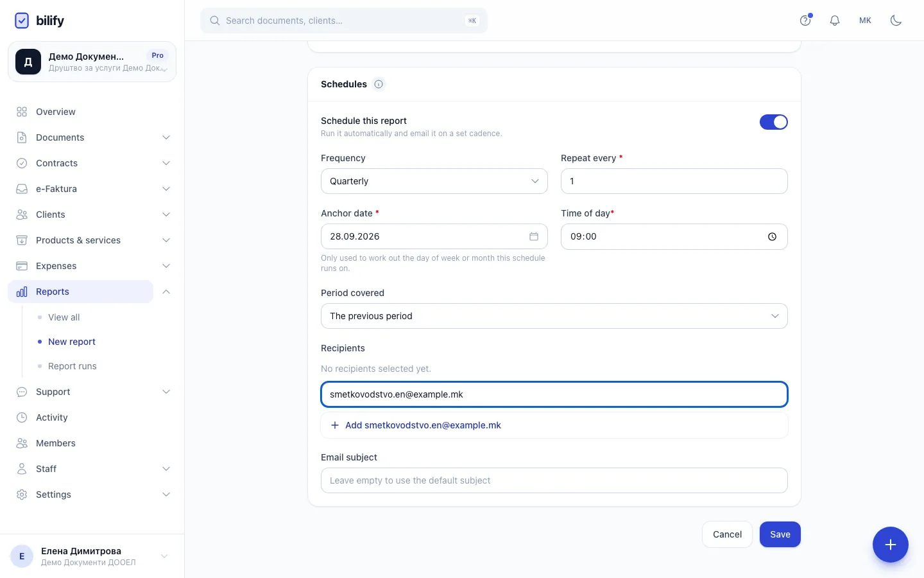Image resolution: width=924 pixels, height=578 pixels.
Task: Open the MK language switcher
Action: tap(866, 21)
